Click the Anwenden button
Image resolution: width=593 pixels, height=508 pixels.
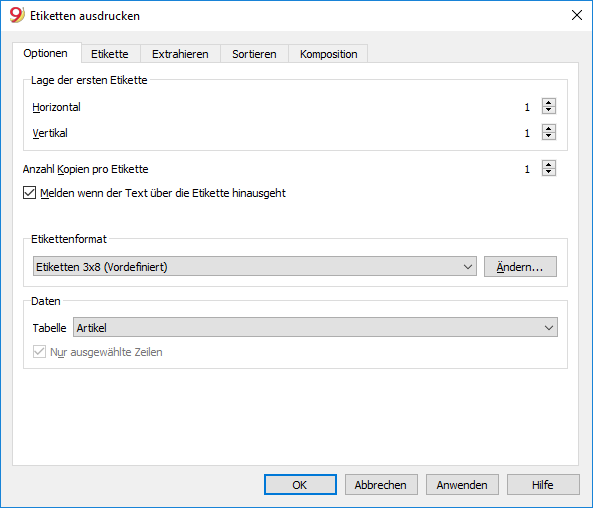(462, 485)
